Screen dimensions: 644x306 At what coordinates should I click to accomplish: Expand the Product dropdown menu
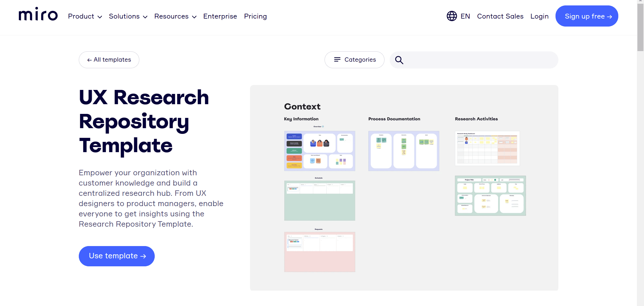(x=85, y=16)
